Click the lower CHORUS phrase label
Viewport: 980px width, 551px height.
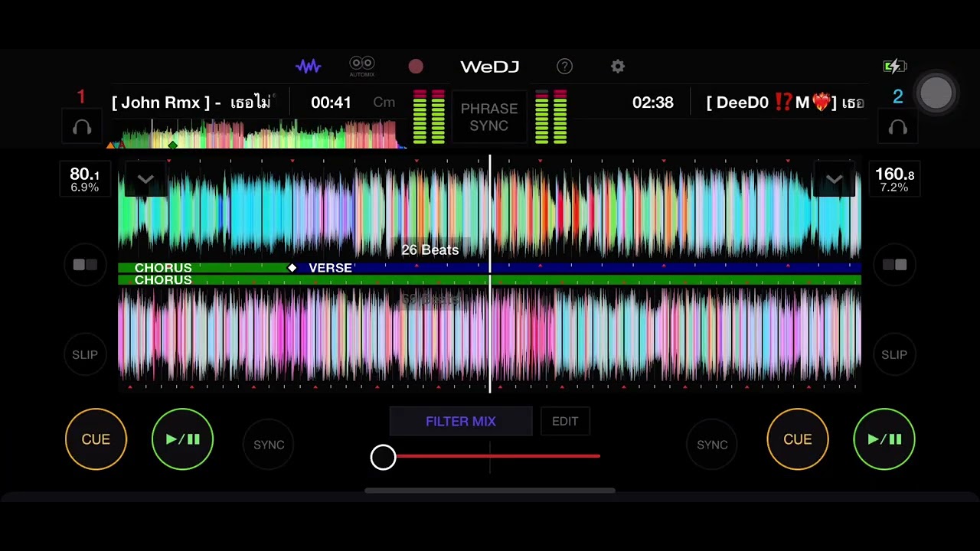(x=163, y=280)
